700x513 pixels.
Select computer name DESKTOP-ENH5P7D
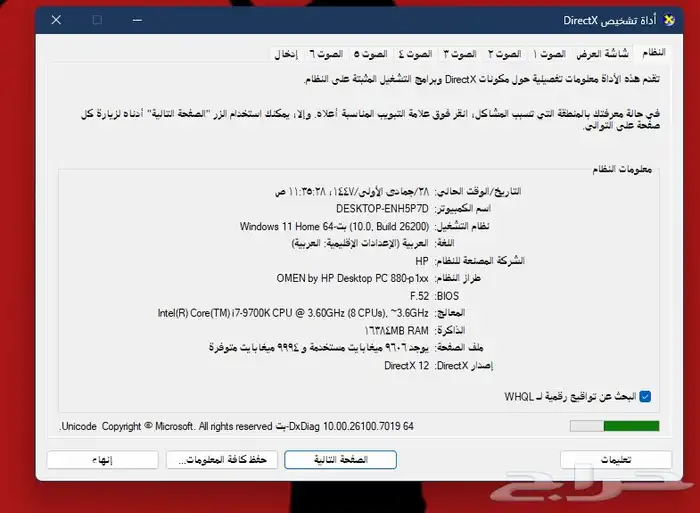click(x=382, y=209)
